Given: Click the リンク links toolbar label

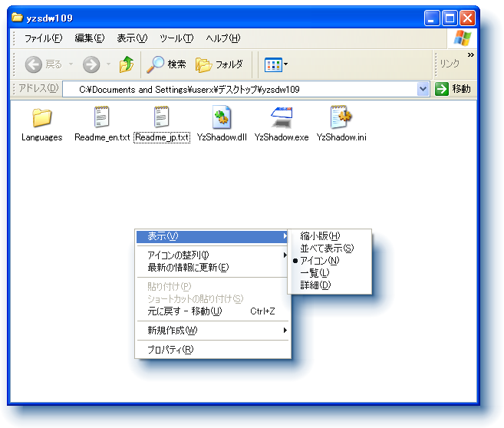Looking at the screenshot, I should point(450,64).
